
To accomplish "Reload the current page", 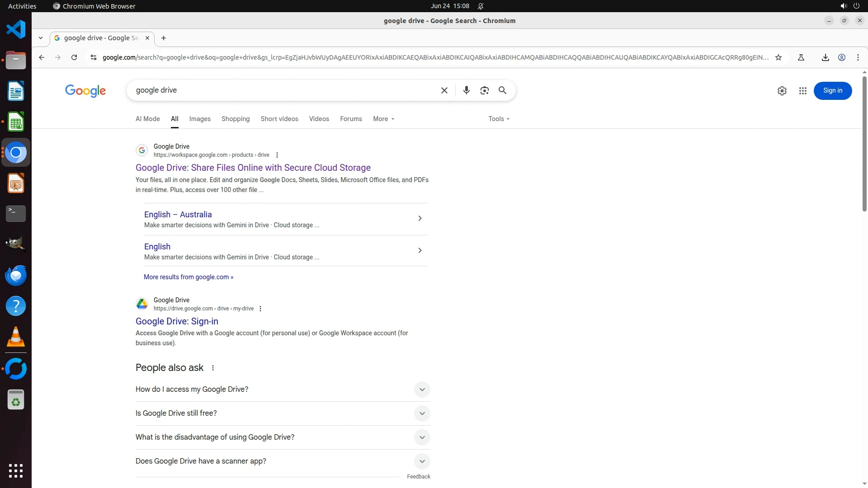I will 74,57.
